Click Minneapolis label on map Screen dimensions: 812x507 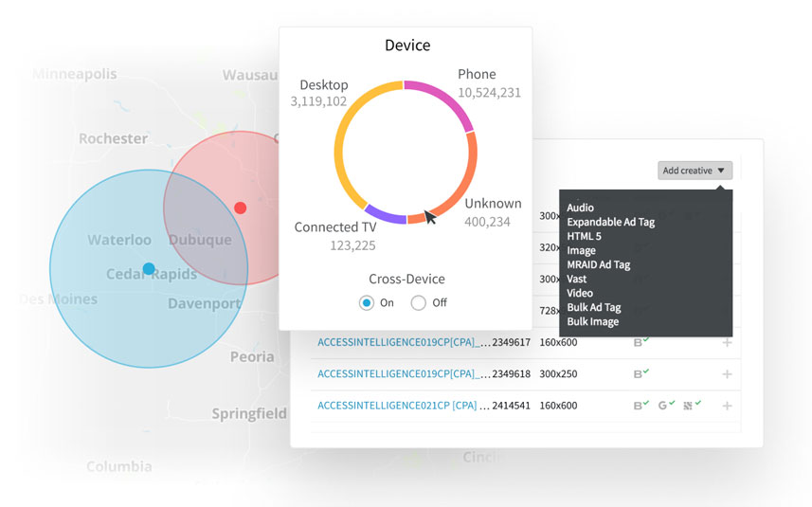[x=75, y=74]
